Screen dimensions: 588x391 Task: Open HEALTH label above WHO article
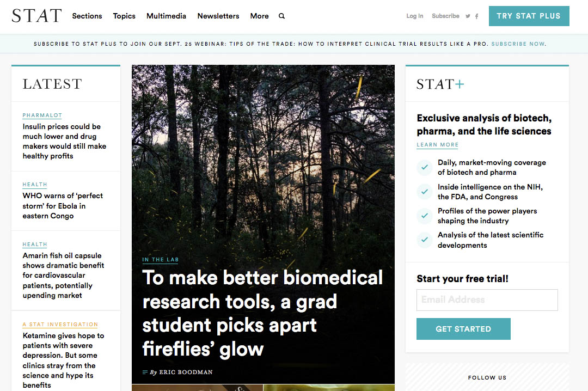35,185
